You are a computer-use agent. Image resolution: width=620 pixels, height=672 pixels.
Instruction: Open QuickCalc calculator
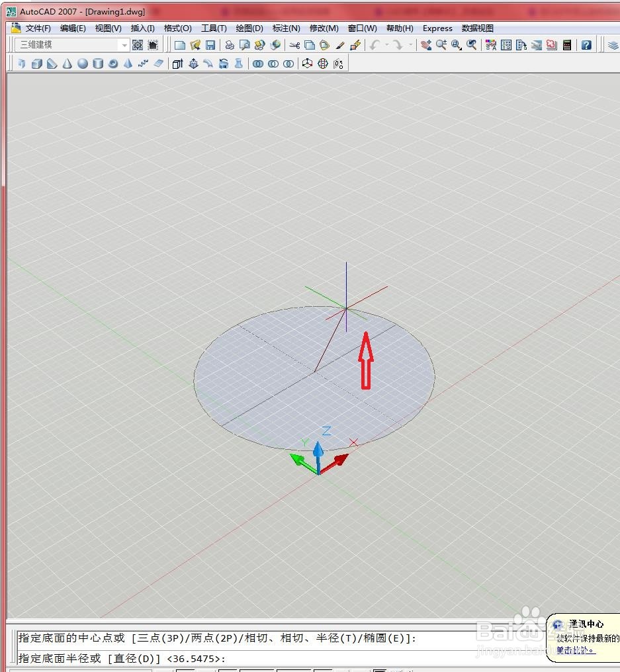tap(567, 45)
